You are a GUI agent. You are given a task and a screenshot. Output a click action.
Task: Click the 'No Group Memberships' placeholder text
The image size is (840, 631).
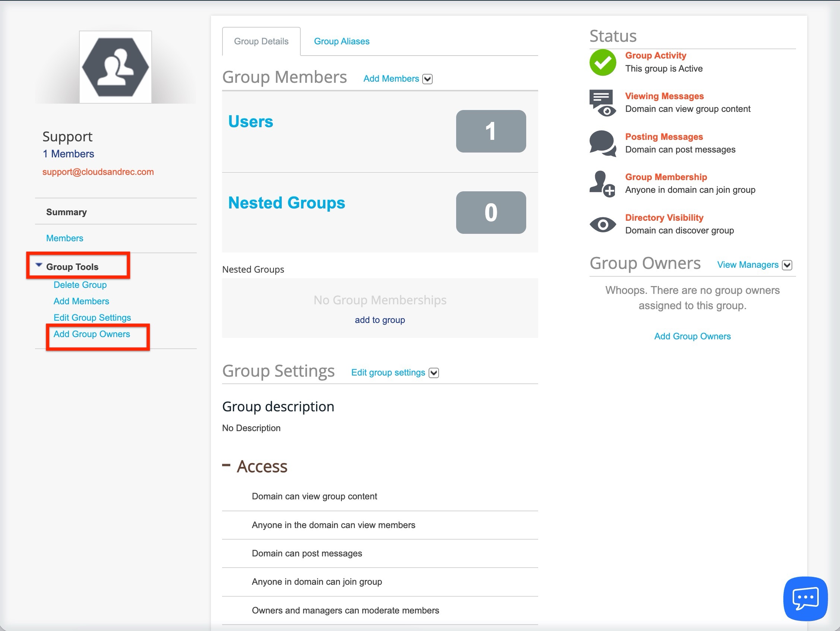(380, 300)
